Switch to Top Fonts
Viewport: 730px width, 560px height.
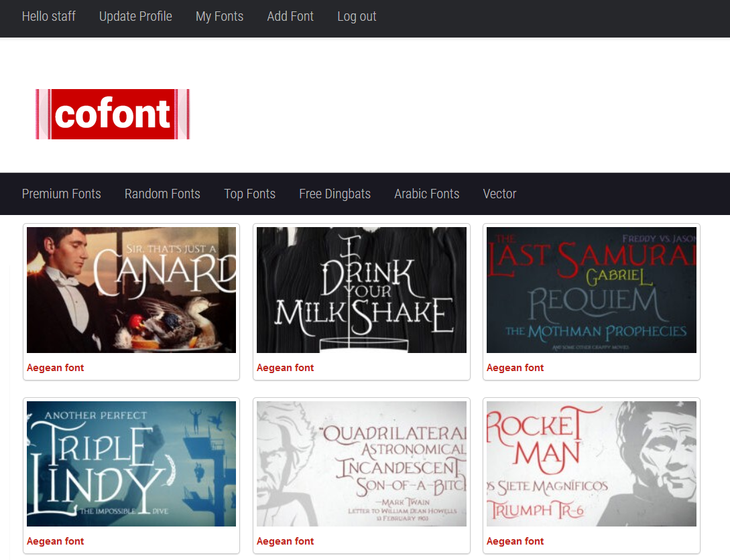pos(249,194)
